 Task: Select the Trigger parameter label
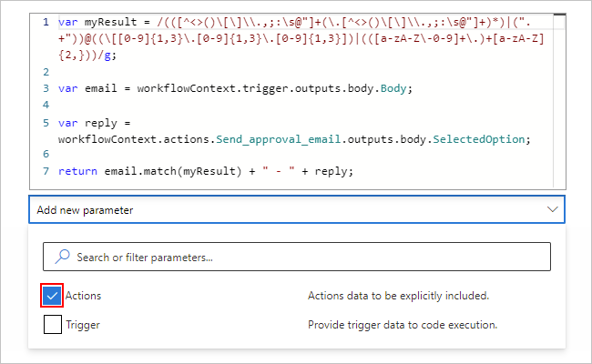(x=83, y=324)
